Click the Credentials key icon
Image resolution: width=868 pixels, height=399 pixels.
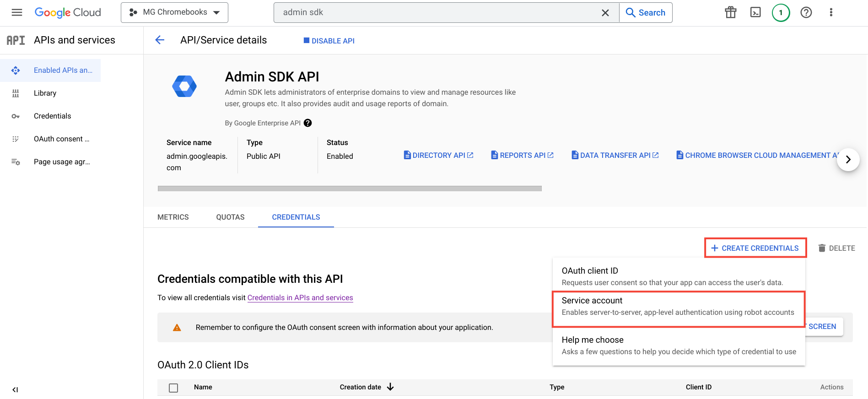coord(16,116)
